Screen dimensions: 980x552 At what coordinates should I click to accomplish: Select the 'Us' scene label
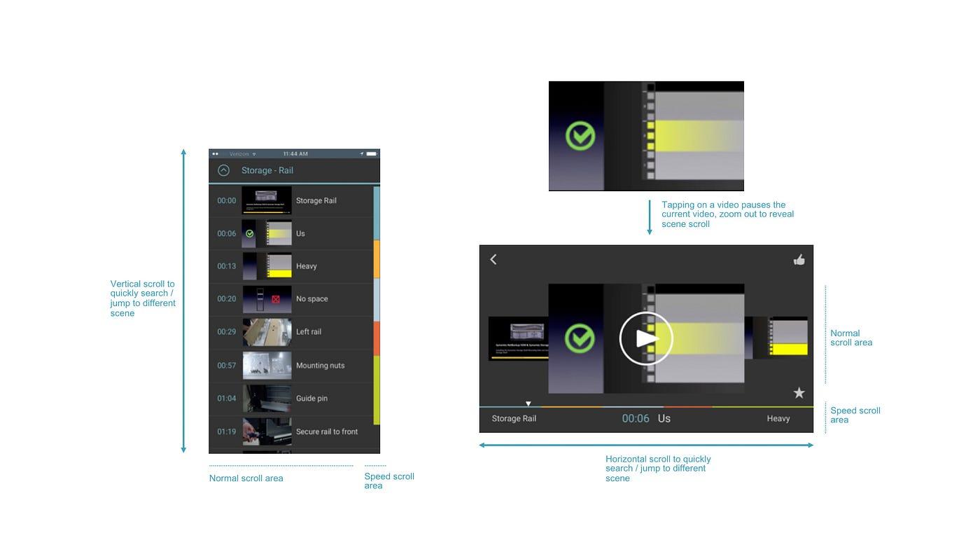pyautogui.click(x=300, y=233)
